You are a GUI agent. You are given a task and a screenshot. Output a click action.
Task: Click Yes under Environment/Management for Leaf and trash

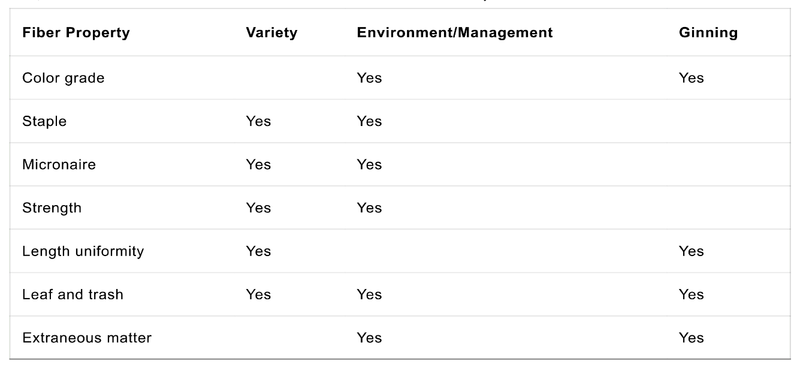pyautogui.click(x=369, y=295)
